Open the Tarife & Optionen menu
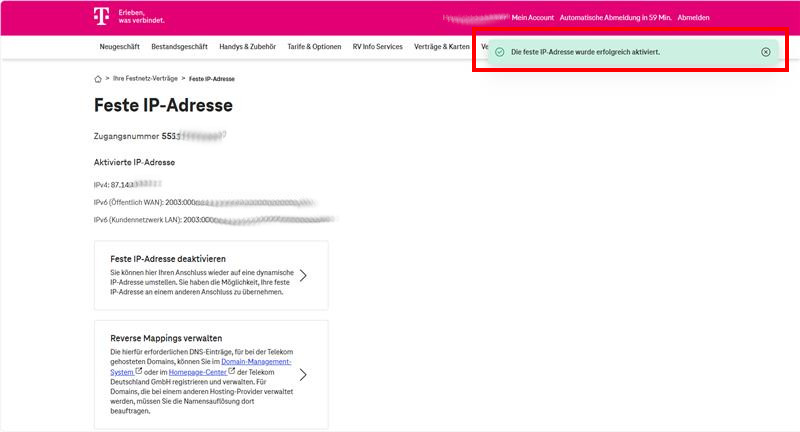This screenshot has width=800, height=432. 314,46
